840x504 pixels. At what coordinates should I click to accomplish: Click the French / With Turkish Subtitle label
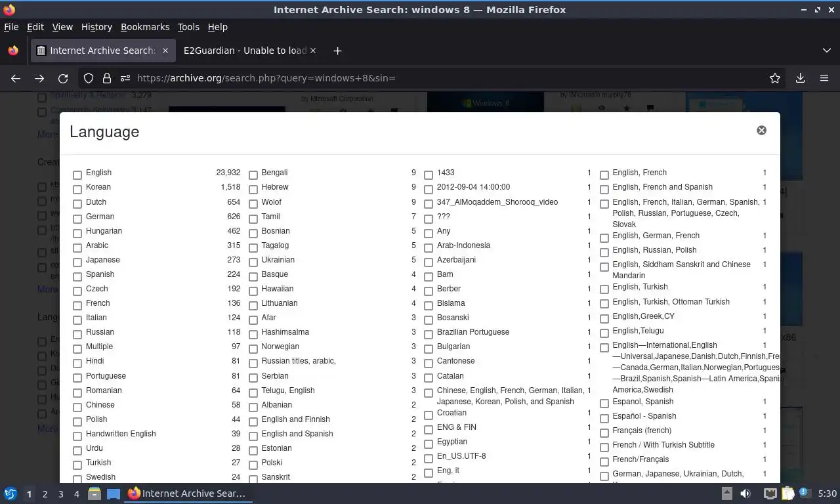pos(663,445)
